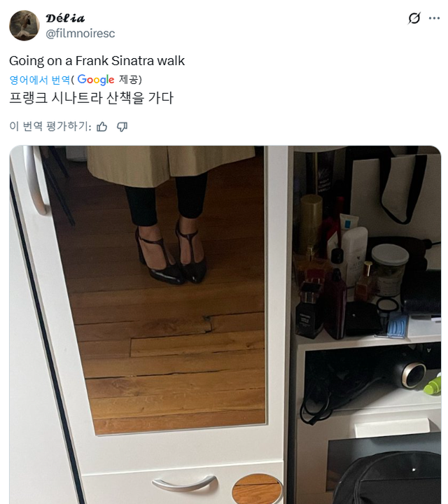Click the 제공 text after Google logo

click(x=129, y=79)
